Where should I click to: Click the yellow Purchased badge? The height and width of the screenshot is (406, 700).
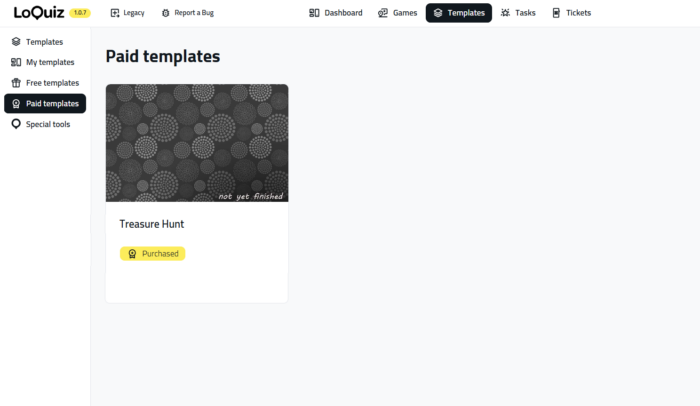[153, 254]
